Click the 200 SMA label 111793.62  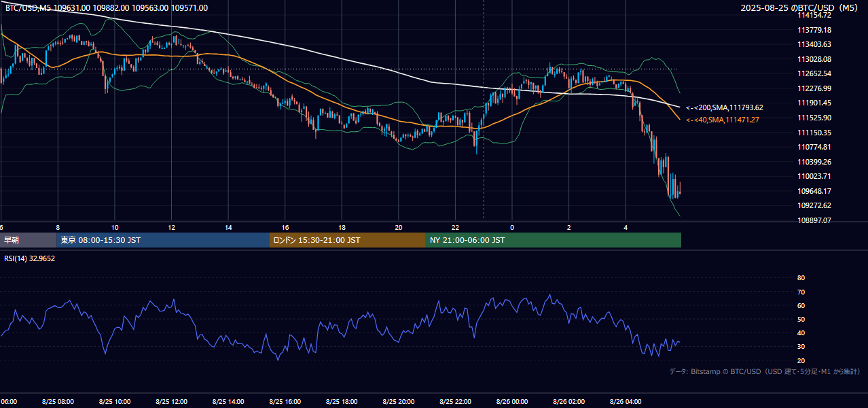pyautogui.click(x=725, y=107)
